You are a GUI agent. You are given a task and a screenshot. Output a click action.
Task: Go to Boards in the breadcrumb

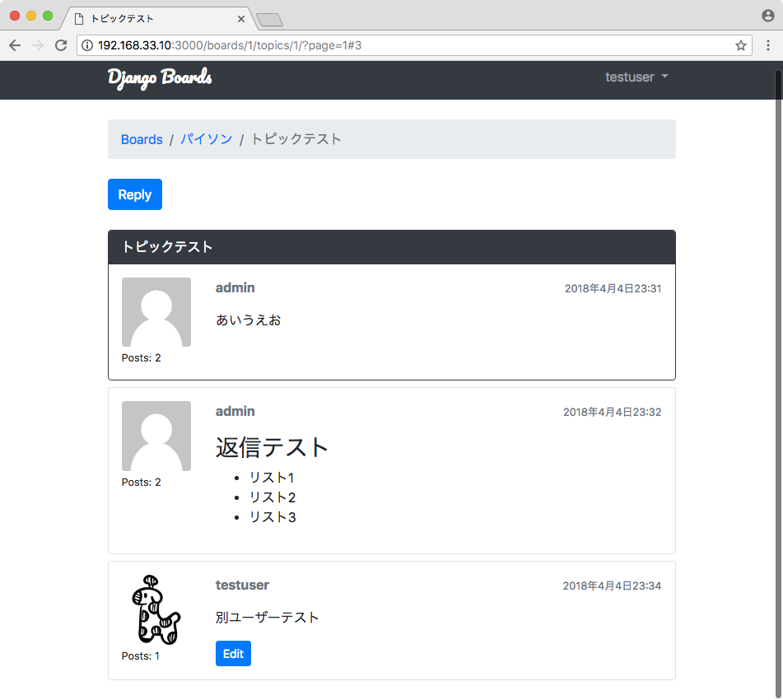(x=142, y=139)
